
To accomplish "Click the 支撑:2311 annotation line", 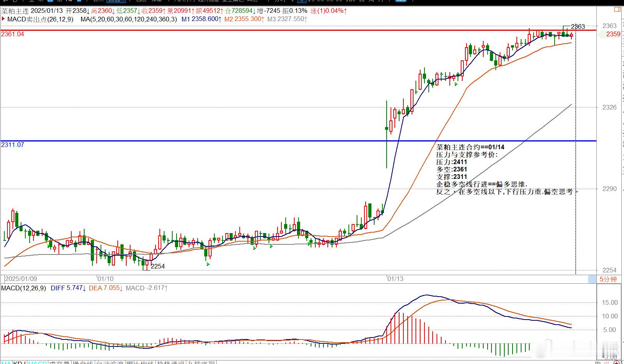I will [x=452, y=177].
